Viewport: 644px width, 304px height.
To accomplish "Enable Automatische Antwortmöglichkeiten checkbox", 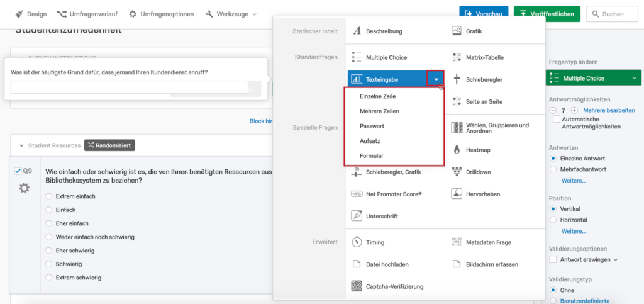I will (557, 120).
